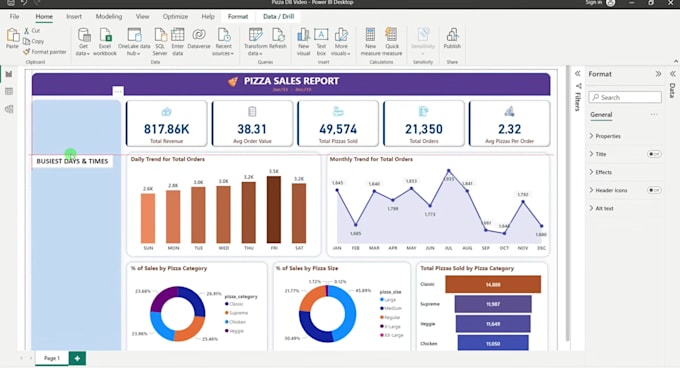Viewport: 680px width, 368px height.
Task: Activate the Format painter tool
Action: tap(45, 52)
